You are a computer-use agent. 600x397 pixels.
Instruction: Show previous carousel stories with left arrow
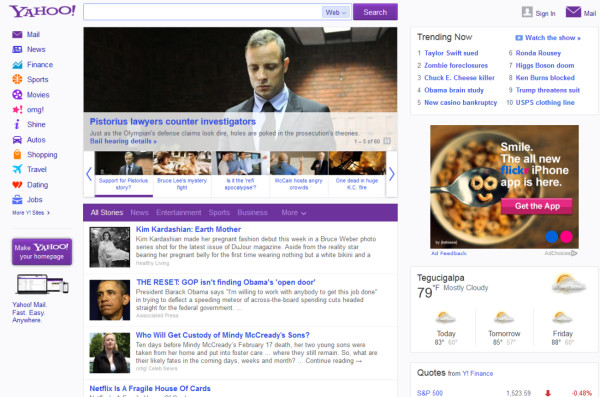[89, 174]
